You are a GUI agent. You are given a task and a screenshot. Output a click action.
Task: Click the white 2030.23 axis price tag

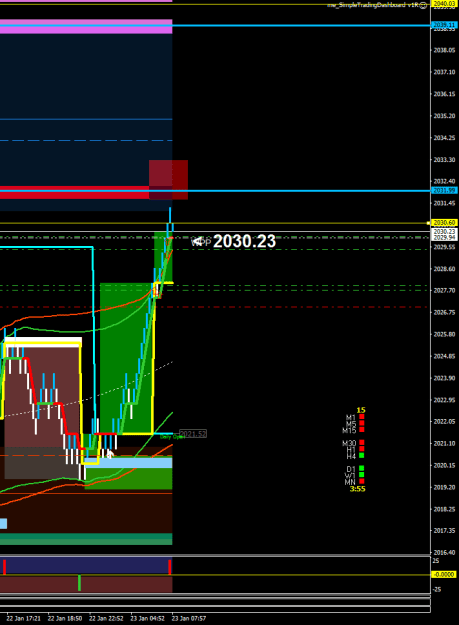coord(444,232)
